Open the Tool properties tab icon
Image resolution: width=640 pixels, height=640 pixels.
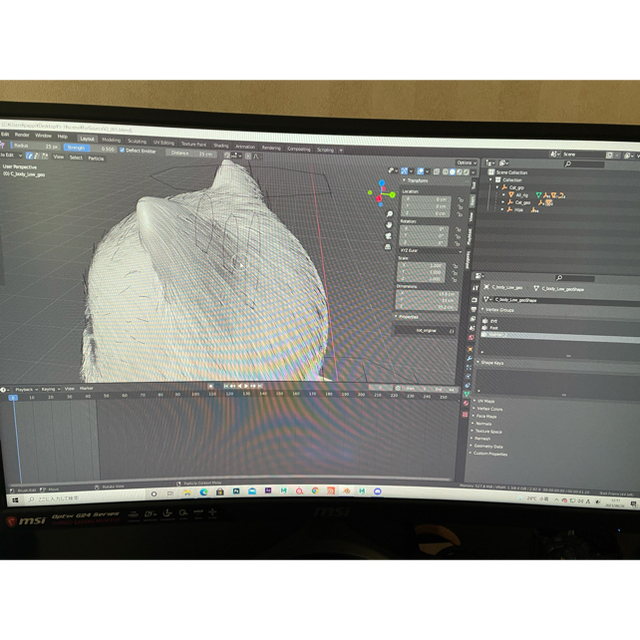[476, 288]
